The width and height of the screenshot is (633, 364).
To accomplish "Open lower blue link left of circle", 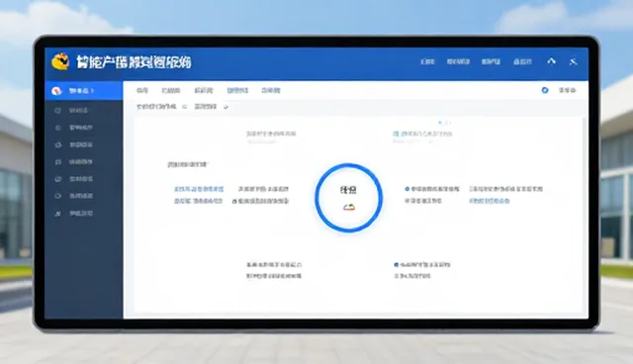I will [198, 201].
